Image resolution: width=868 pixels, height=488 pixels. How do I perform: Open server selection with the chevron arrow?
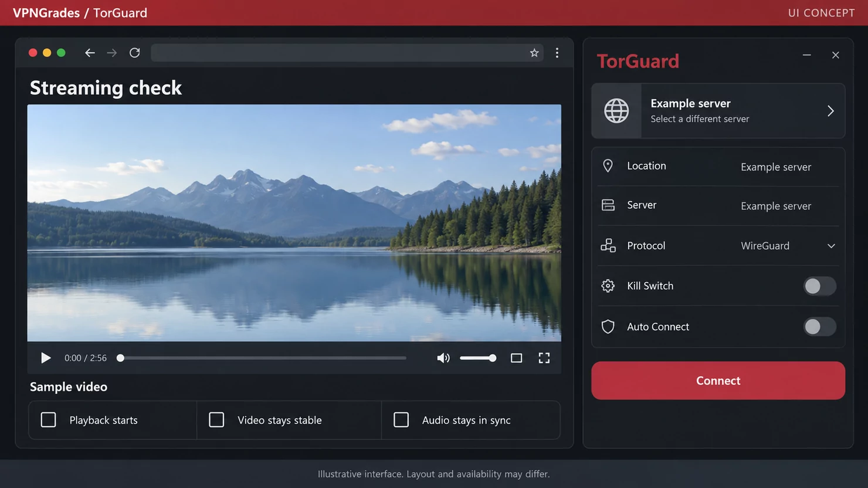pyautogui.click(x=830, y=111)
